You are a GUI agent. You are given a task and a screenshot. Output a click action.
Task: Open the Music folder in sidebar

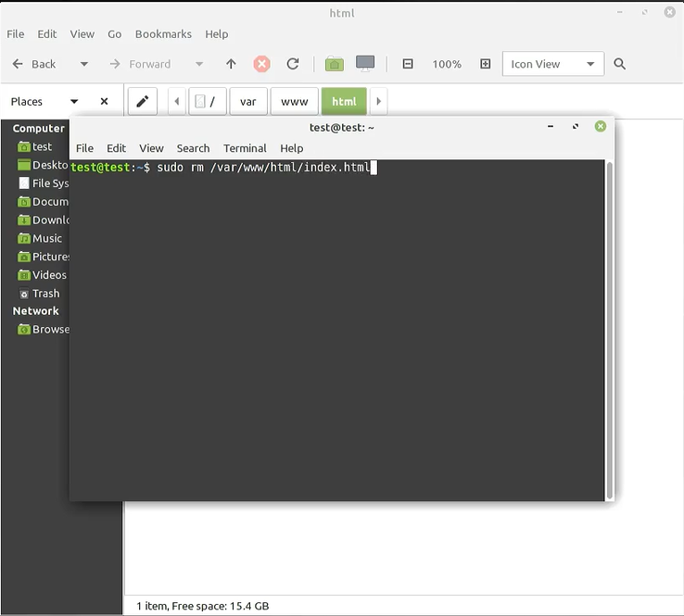[x=47, y=238]
